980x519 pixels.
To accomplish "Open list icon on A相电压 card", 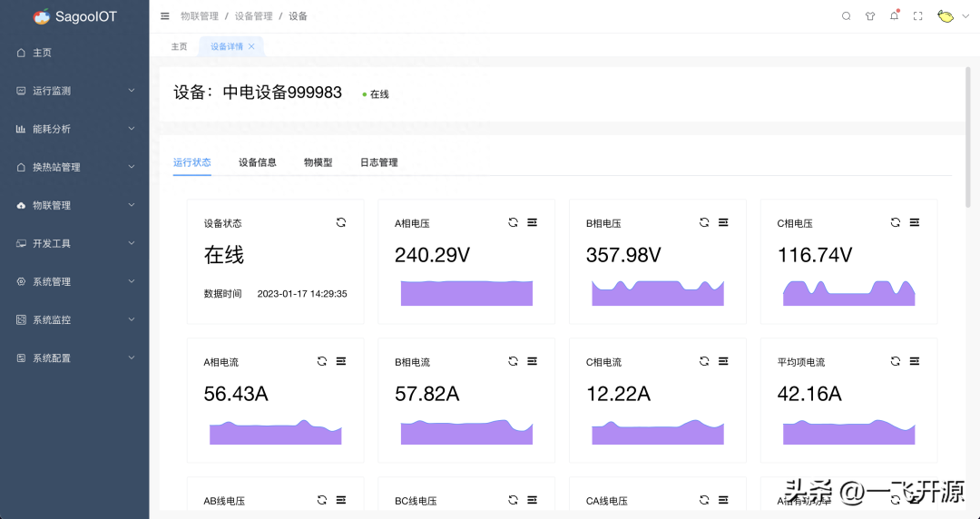I will click(x=533, y=222).
